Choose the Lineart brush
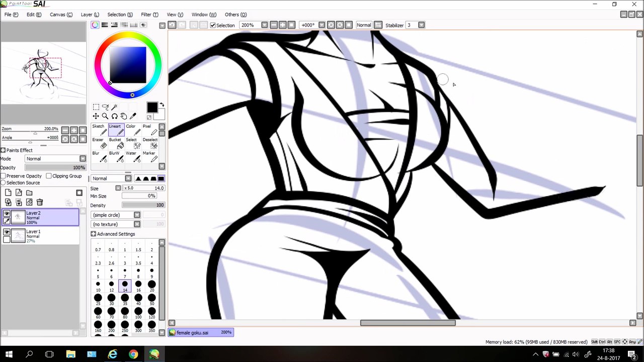 (x=115, y=130)
